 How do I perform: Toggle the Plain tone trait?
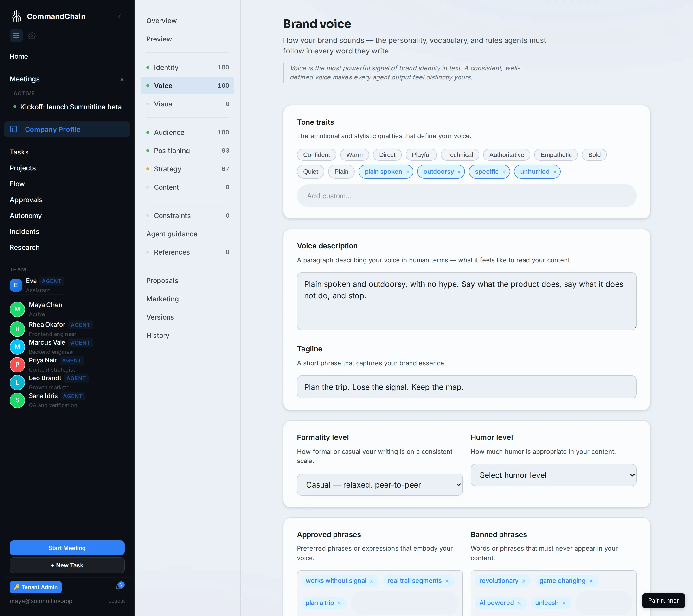(341, 172)
